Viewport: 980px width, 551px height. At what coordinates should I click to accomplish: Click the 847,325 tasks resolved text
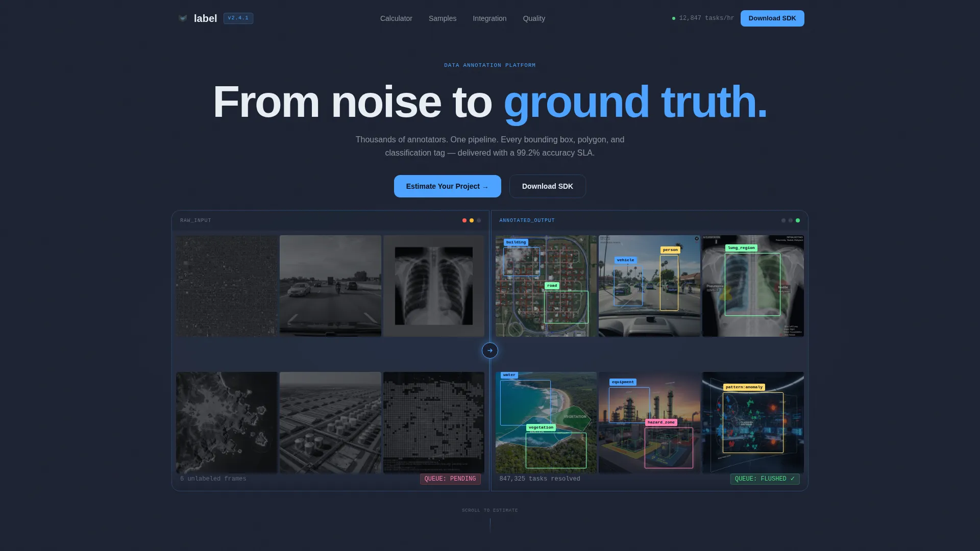coord(540,479)
